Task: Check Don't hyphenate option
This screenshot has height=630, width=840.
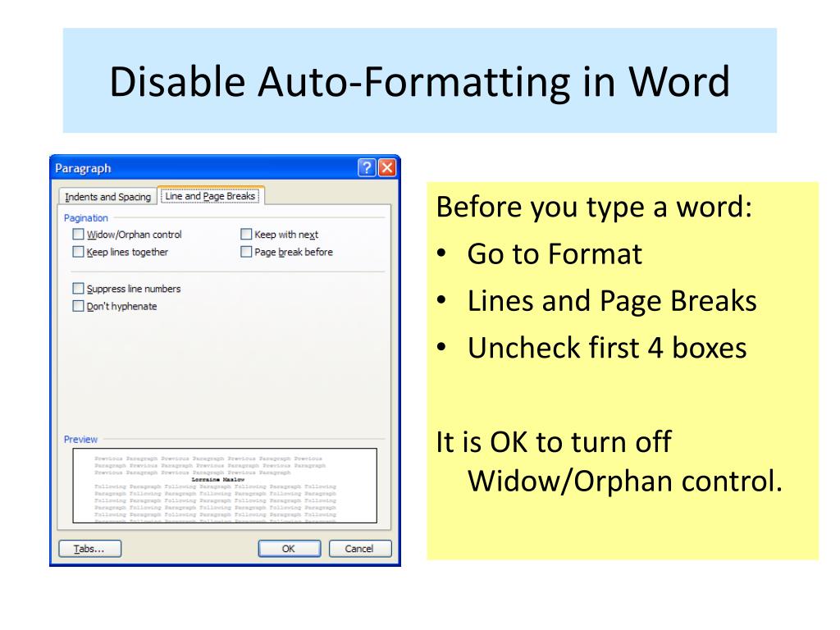Action: click(x=78, y=307)
